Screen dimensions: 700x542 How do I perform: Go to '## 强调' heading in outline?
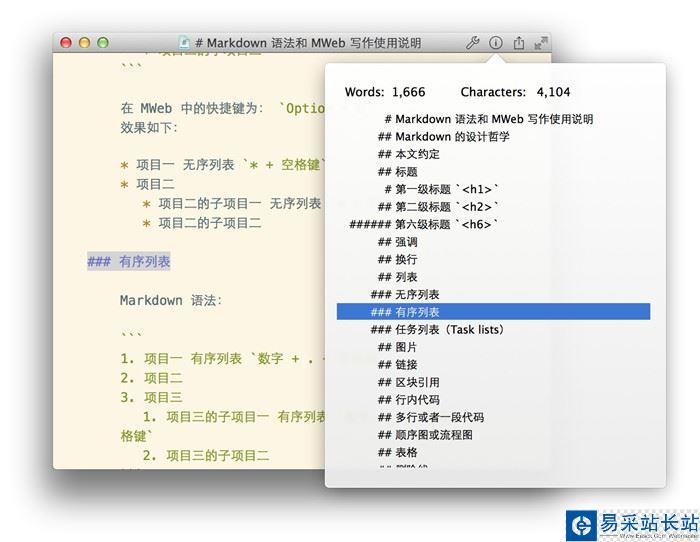pos(397,242)
